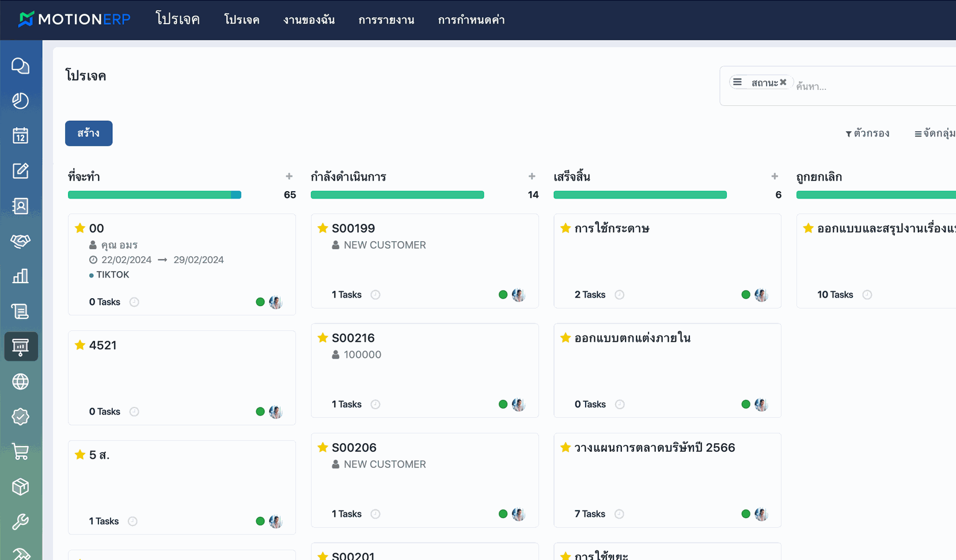Image resolution: width=956 pixels, height=560 pixels.
Task: Open the calendar icon in sidebar
Action: tap(21, 136)
